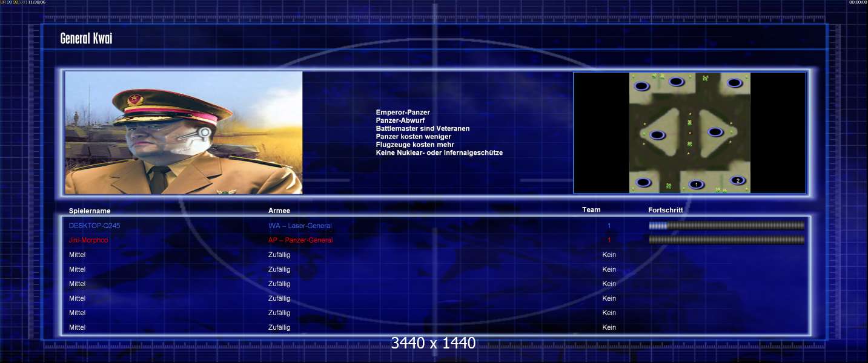Click the Battlemaster sind Veteranen line
This screenshot has height=363, width=868.
tap(422, 128)
